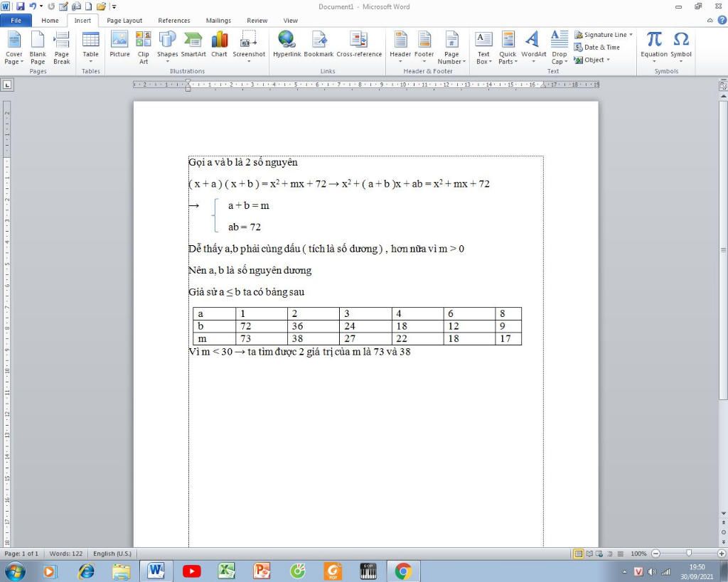728x582 pixels.
Task: Open the WordArt gallery
Action: (x=533, y=48)
